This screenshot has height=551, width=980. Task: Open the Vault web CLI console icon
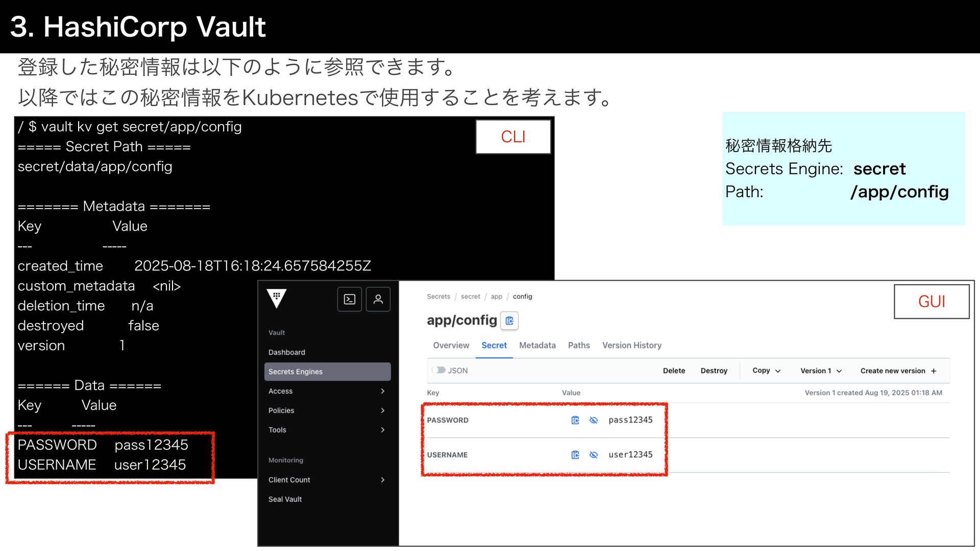[350, 299]
